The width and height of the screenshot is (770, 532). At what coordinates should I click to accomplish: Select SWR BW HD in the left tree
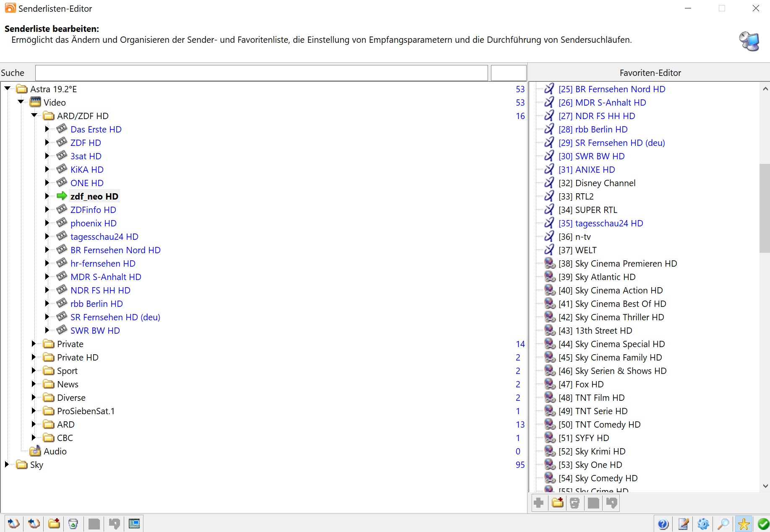[95, 330]
